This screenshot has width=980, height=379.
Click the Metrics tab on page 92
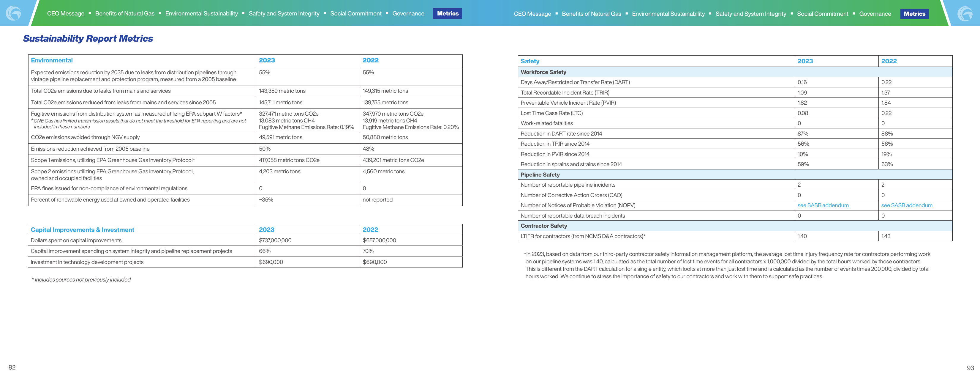pos(448,13)
